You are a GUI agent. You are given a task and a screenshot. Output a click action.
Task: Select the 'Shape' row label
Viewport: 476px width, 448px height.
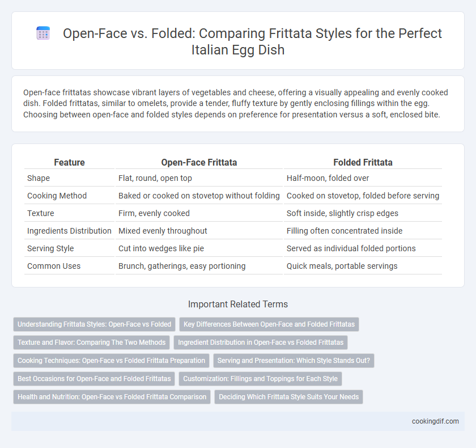click(39, 178)
